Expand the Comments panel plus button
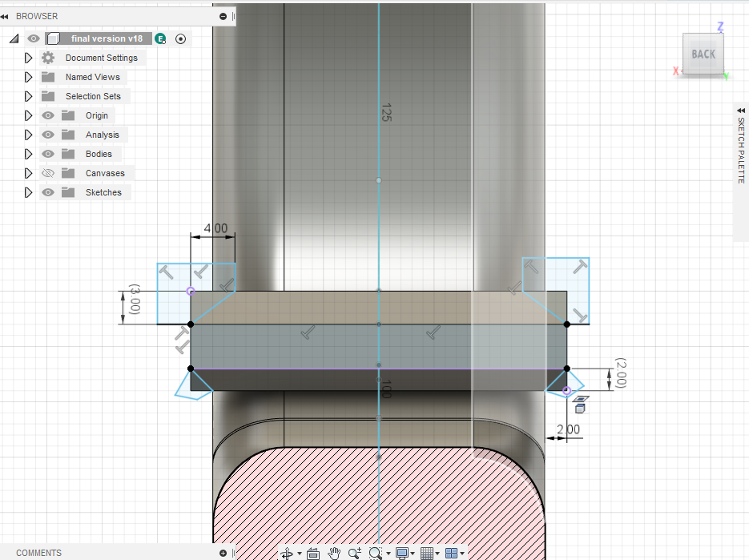749x560 pixels. [x=223, y=553]
